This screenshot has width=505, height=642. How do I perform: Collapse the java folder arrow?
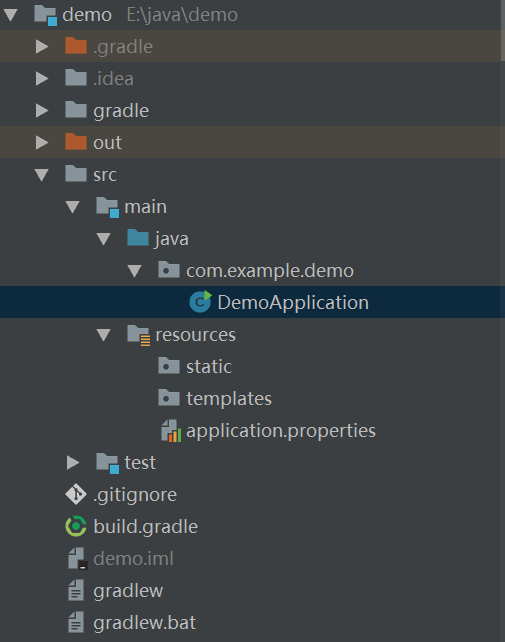(104, 239)
